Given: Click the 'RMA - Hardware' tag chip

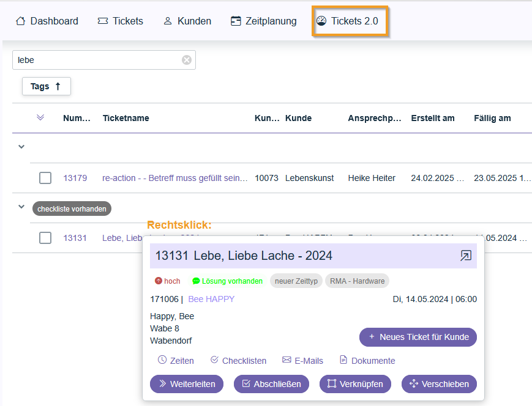Looking at the screenshot, I should point(357,281).
